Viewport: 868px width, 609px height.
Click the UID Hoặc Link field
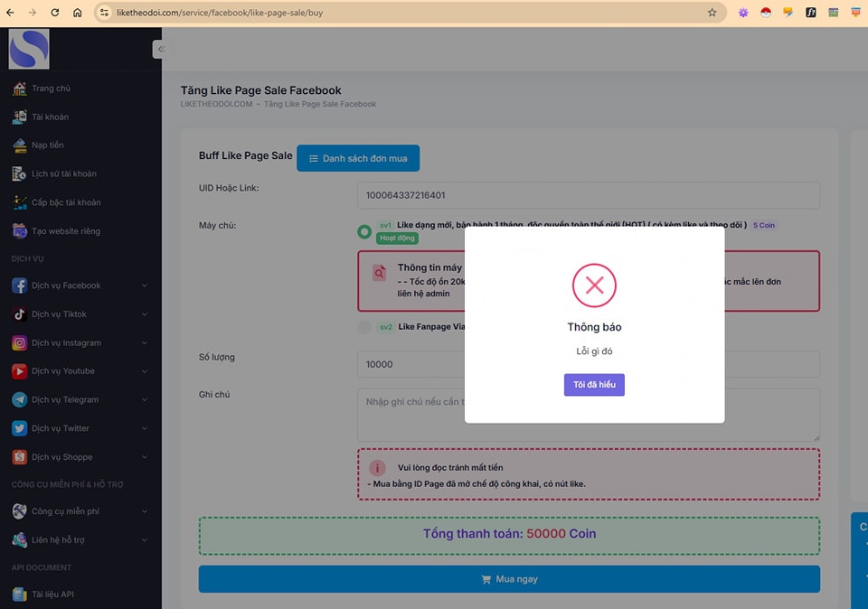[589, 195]
